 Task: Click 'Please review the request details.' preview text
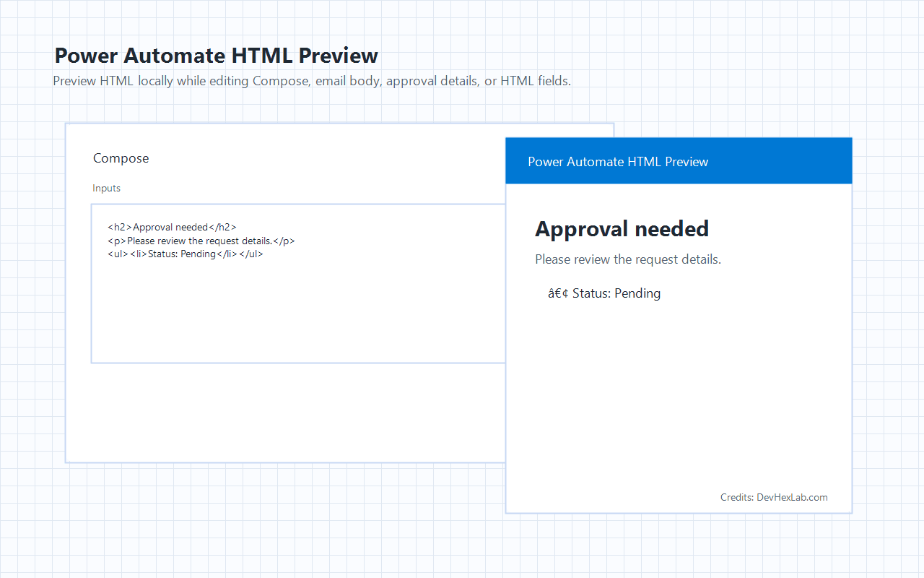click(x=628, y=259)
